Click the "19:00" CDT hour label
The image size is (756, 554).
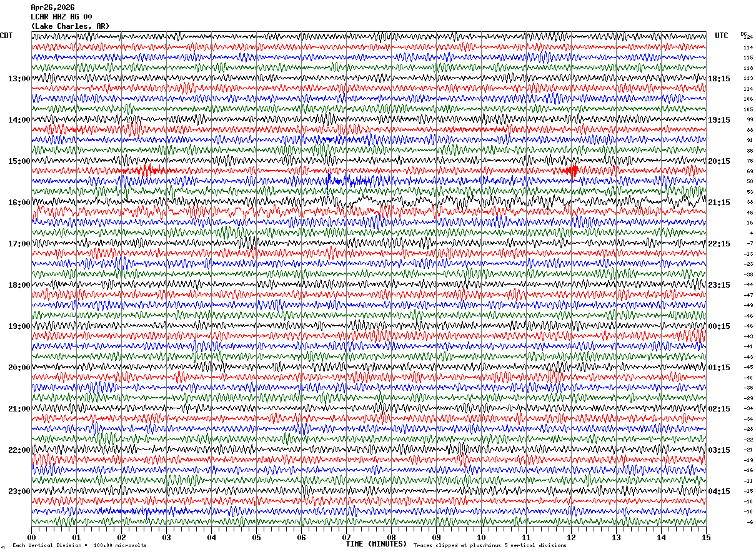[19, 326]
